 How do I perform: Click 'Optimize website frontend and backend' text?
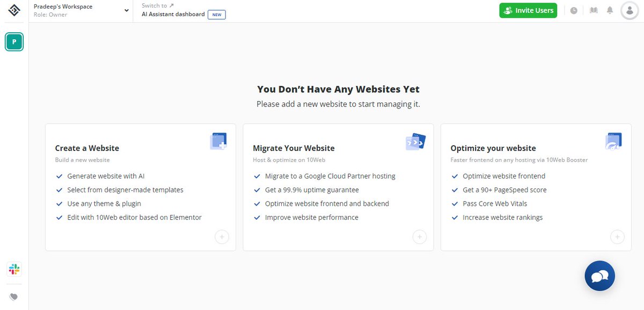(x=327, y=204)
